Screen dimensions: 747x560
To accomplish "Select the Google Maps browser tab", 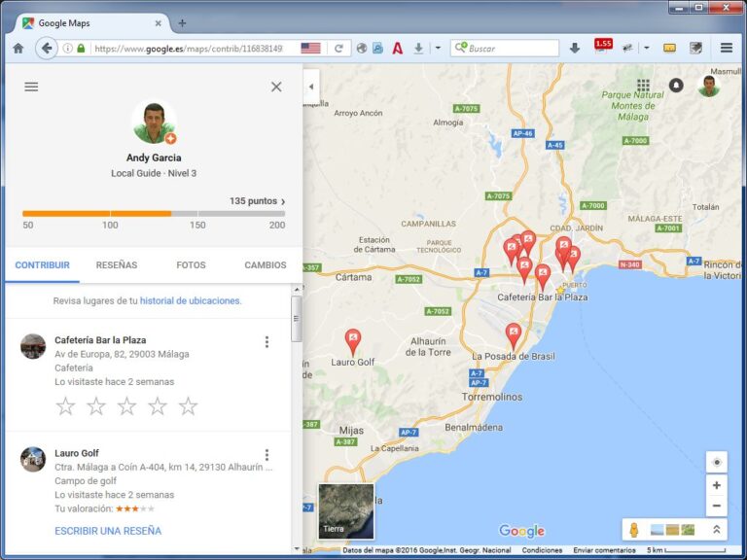I will coord(90,23).
